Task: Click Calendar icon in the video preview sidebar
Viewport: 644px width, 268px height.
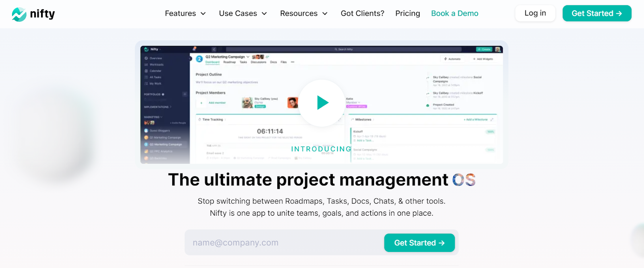Action: (147, 71)
